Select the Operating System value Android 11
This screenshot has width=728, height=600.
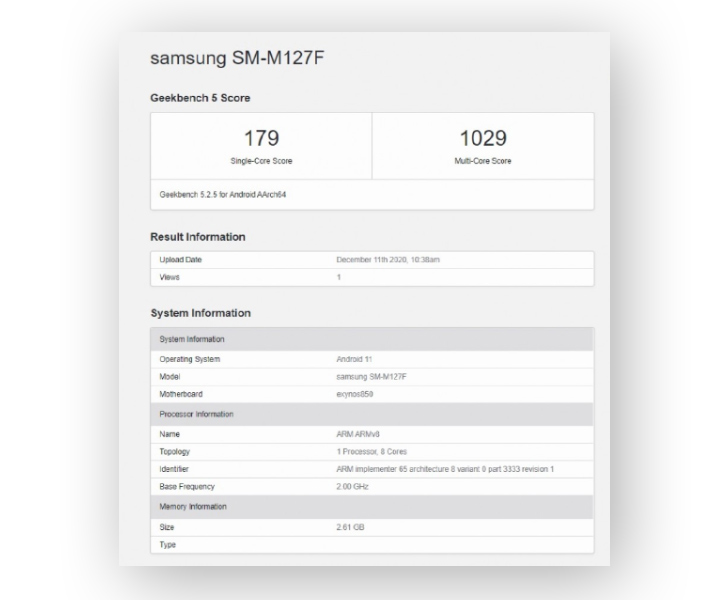[x=355, y=358]
